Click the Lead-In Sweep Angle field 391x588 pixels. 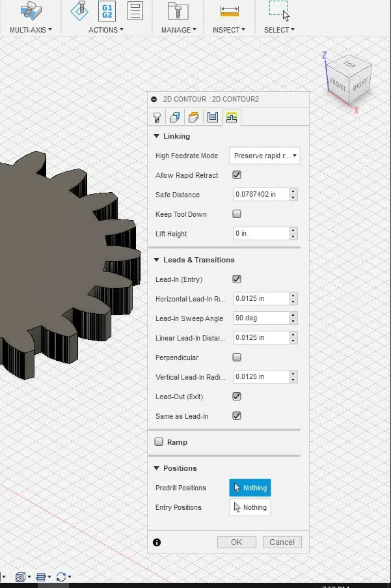pyautogui.click(x=261, y=318)
